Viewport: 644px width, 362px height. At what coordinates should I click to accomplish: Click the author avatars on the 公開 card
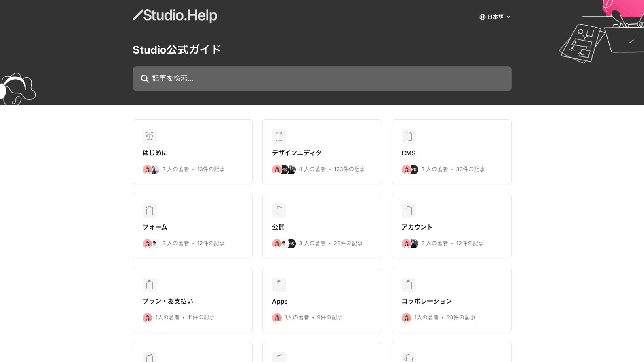point(284,244)
